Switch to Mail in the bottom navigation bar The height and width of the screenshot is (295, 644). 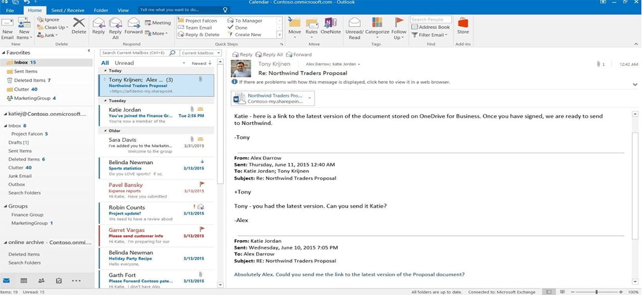point(7,280)
